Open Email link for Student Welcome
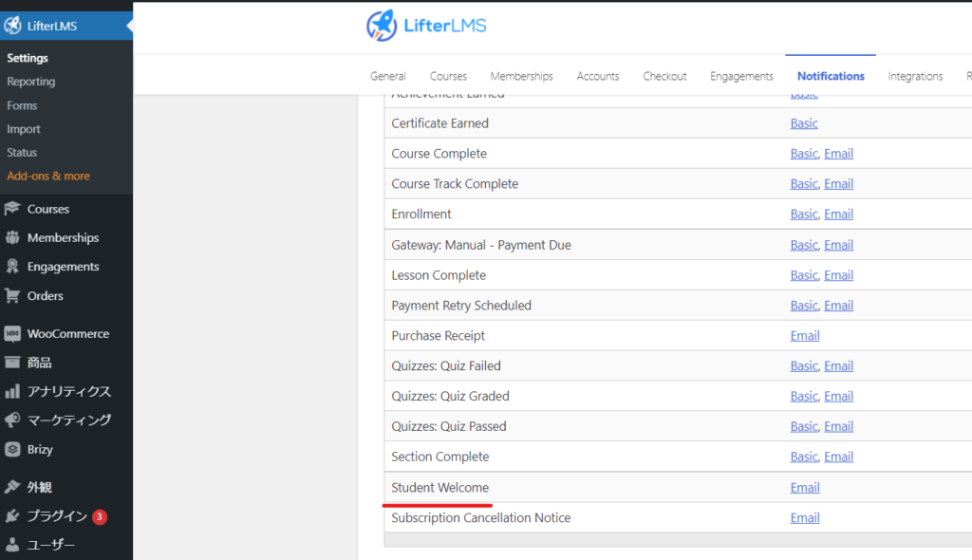 805,488
